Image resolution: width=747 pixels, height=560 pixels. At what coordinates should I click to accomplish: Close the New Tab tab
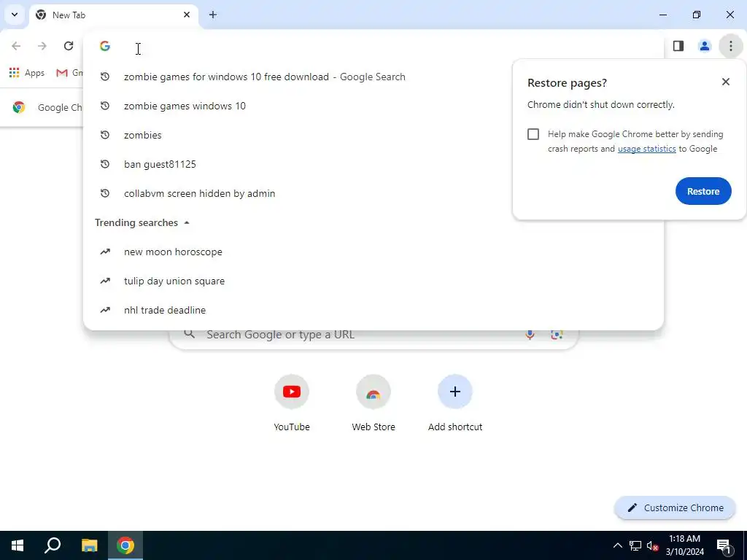(187, 15)
